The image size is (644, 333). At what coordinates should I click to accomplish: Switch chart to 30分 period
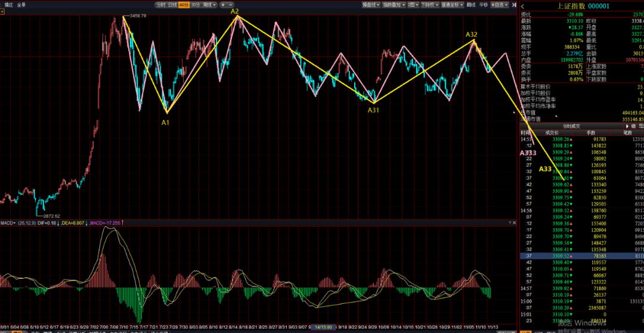pos(195,4)
